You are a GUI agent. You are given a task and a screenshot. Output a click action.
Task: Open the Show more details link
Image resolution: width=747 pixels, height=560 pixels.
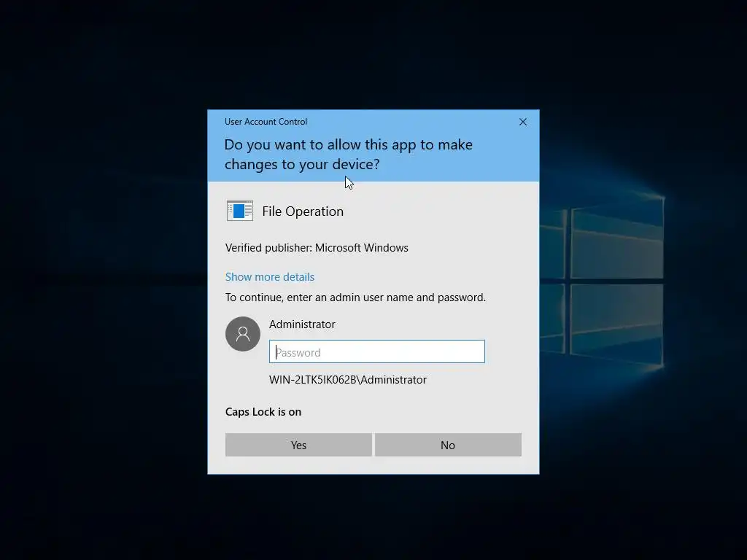[x=270, y=276]
